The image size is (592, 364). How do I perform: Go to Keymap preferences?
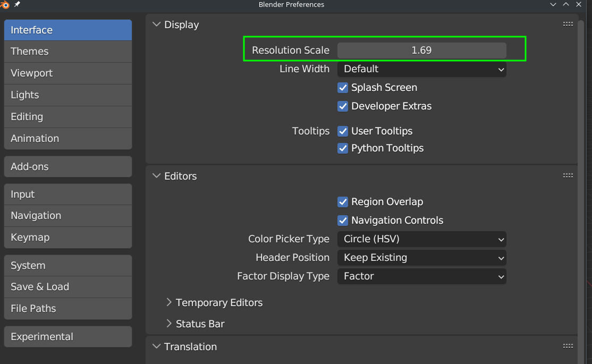click(67, 238)
